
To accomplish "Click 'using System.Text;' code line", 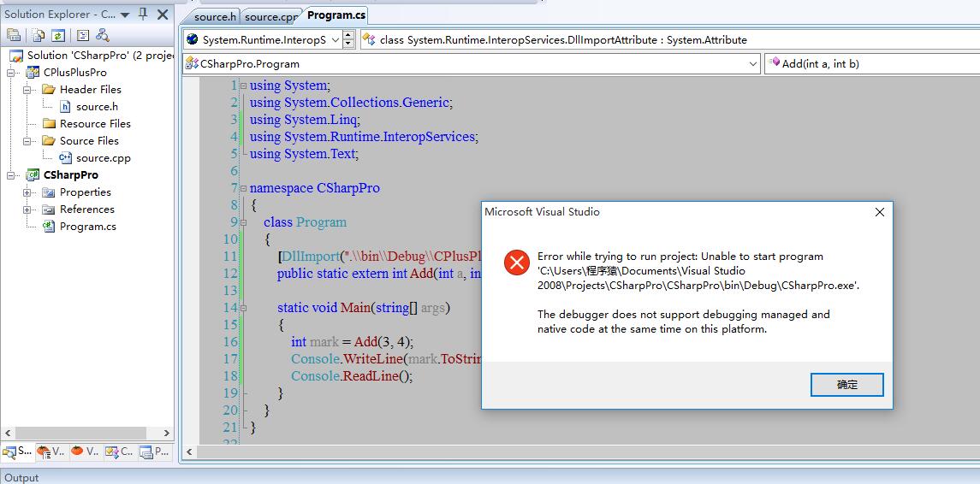I will click(x=305, y=154).
